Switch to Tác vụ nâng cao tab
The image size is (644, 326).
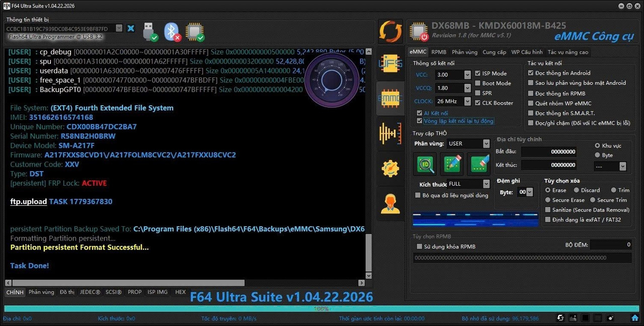point(568,52)
